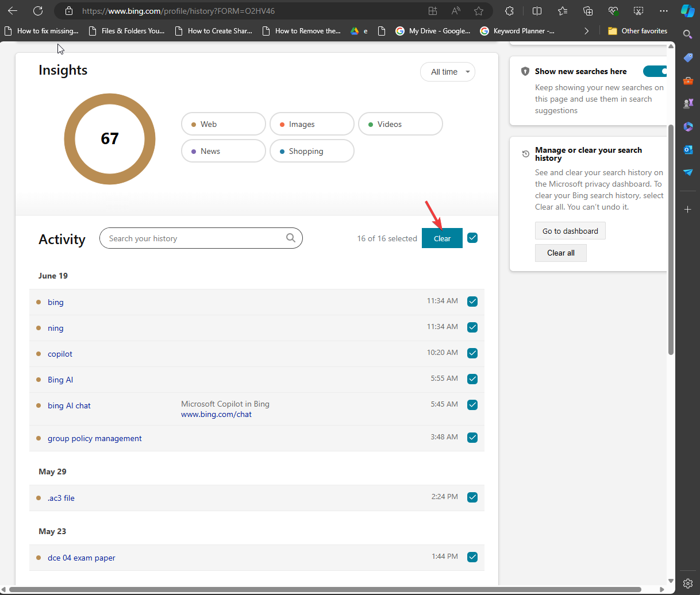
Task: Toggle Show new searches here switch
Action: tap(655, 71)
